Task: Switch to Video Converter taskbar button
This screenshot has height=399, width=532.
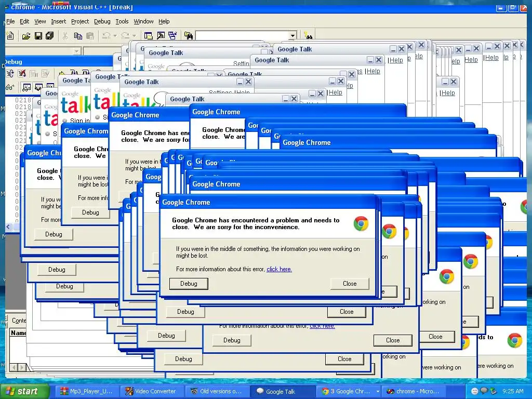Action: [153, 392]
